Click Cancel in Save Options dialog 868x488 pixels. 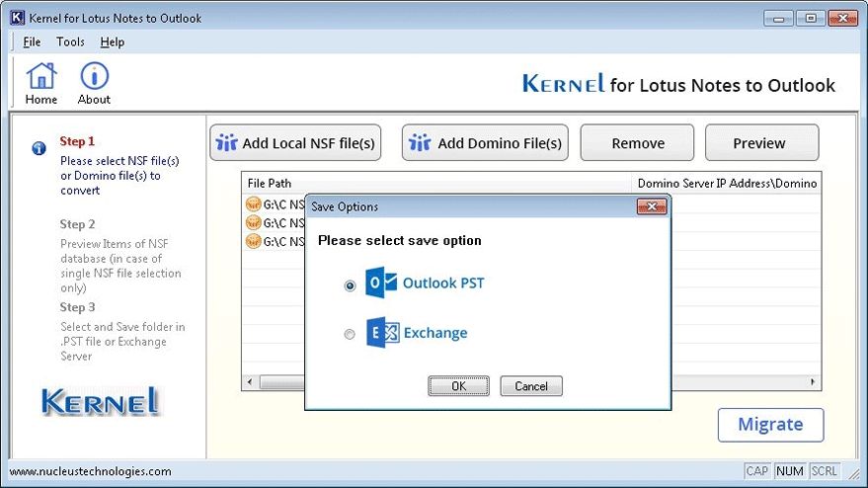531,386
